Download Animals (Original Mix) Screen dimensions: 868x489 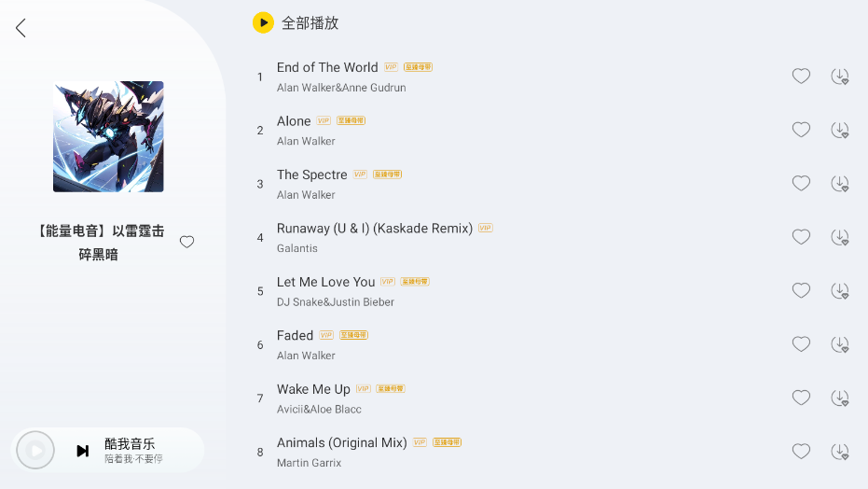coord(839,452)
